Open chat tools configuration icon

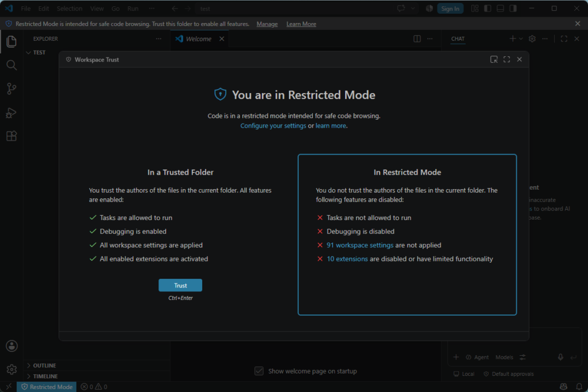click(x=523, y=357)
